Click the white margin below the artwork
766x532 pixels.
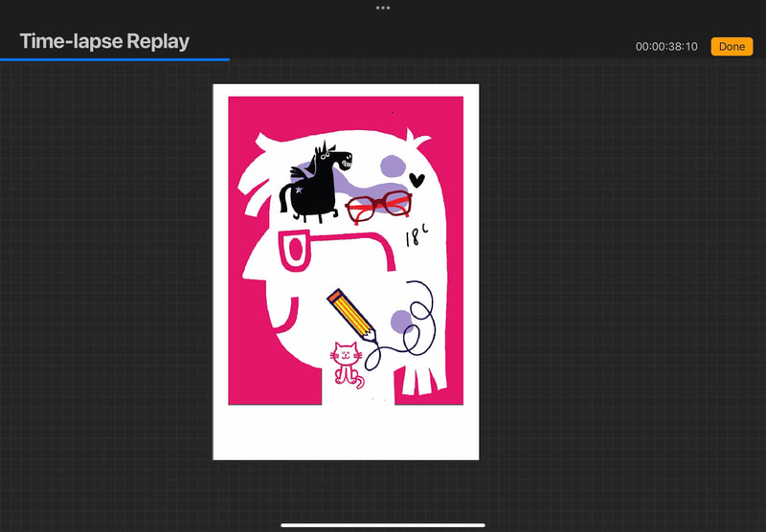[x=345, y=432]
